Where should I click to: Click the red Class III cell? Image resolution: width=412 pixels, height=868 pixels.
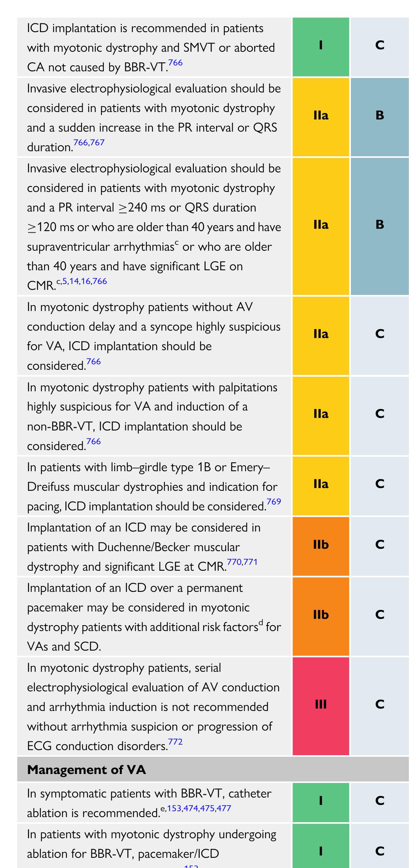321,705
